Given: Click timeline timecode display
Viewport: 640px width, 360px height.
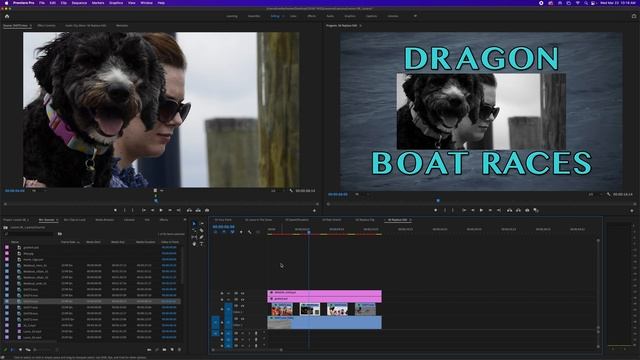Looking at the screenshot, I should pyautogui.click(x=224, y=227).
